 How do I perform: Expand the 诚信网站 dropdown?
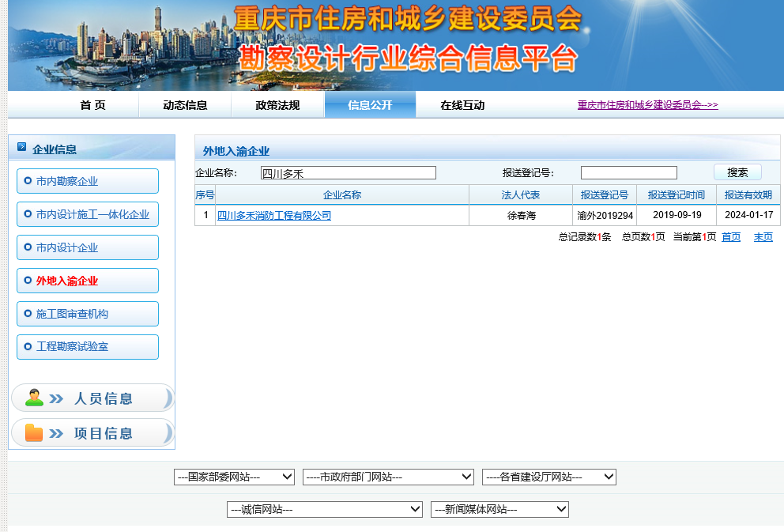pyautogui.click(x=324, y=510)
